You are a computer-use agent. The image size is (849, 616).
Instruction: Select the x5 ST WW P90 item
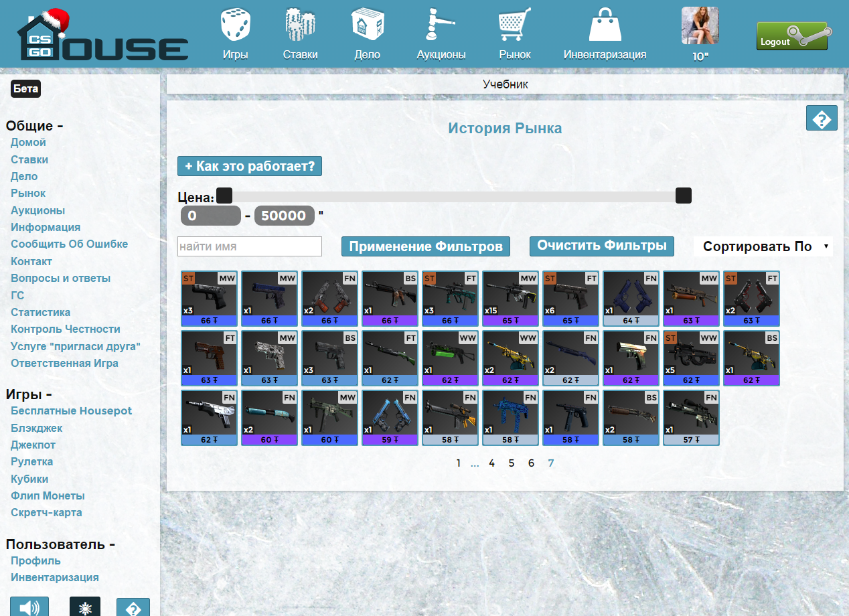pos(692,358)
